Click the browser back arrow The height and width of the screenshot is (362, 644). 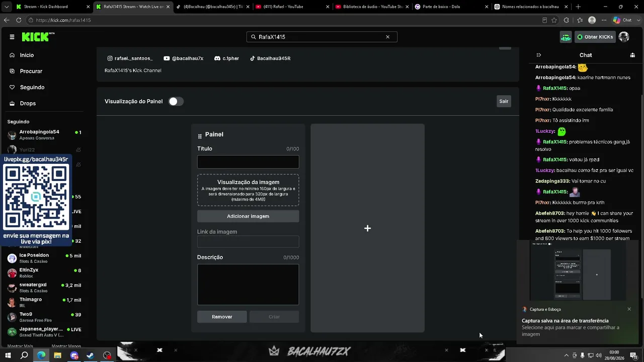click(7, 20)
